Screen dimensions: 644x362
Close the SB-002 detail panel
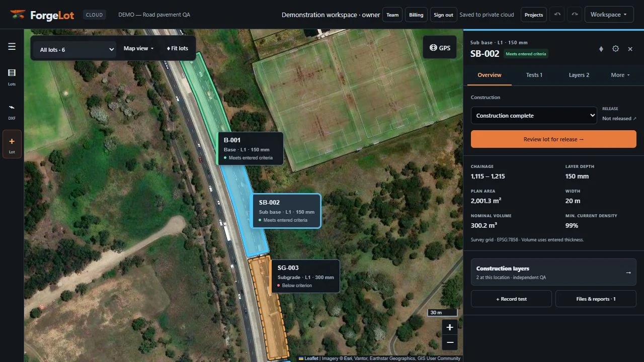point(630,49)
